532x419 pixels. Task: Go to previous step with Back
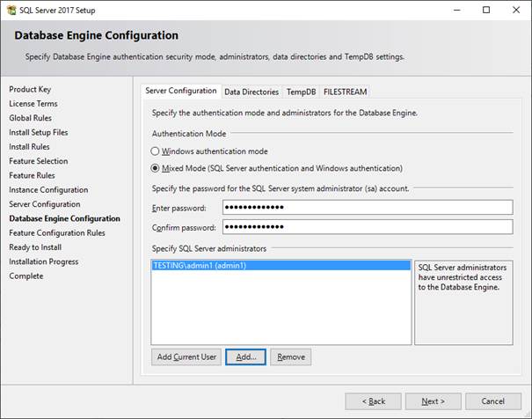(x=373, y=401)
